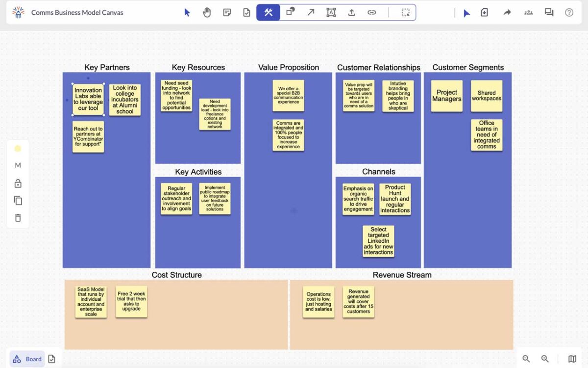Pick the yellow note color swatch
This screenshot has height=368, width=588.
point(18,149)
